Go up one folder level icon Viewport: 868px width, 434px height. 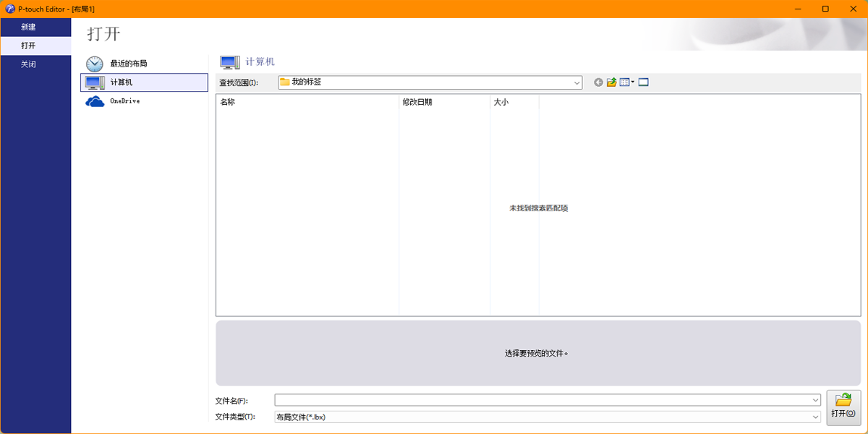point(612,82)
